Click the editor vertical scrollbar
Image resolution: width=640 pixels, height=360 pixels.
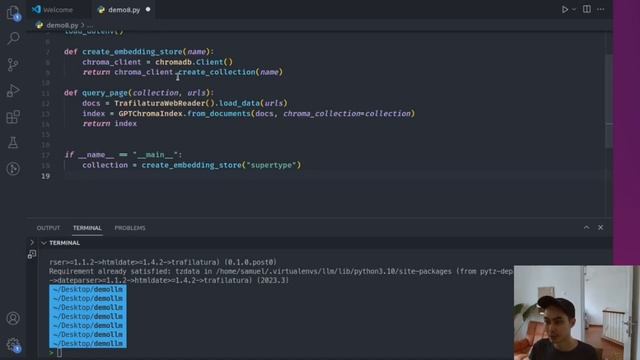pyautogui.click(x=609, y=101)
